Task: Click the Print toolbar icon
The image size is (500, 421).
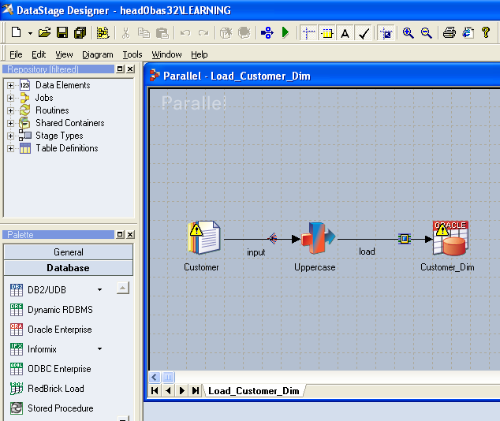Action: [449, 33]
